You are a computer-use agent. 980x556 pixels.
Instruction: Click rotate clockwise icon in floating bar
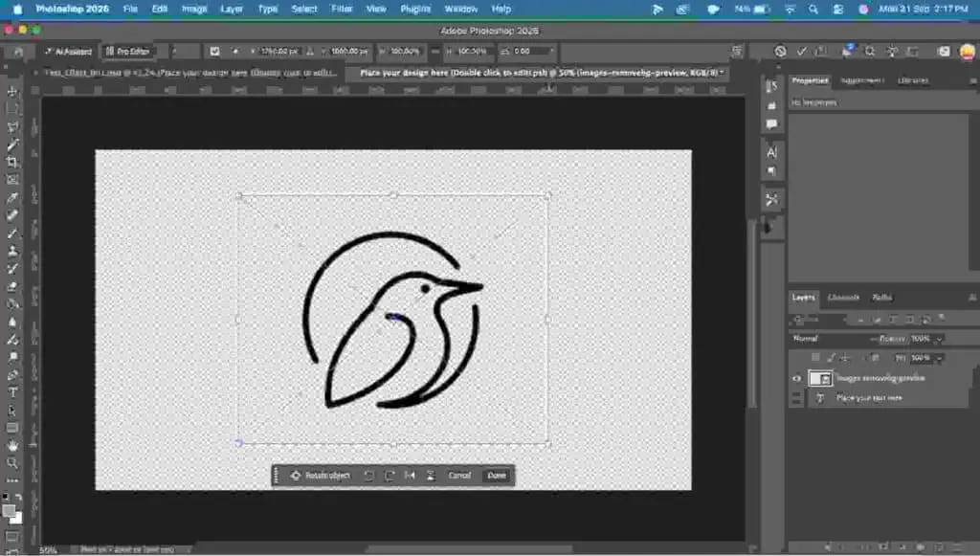390,476
